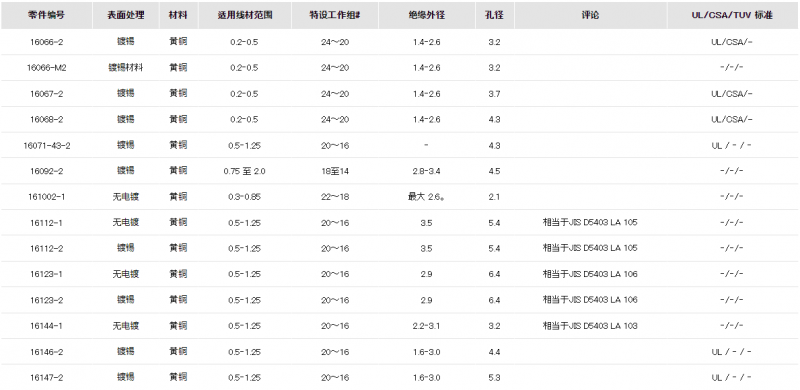Screen dimensions: 800x390
Task: Click the 评论 column header
Action: pos(590,15)
